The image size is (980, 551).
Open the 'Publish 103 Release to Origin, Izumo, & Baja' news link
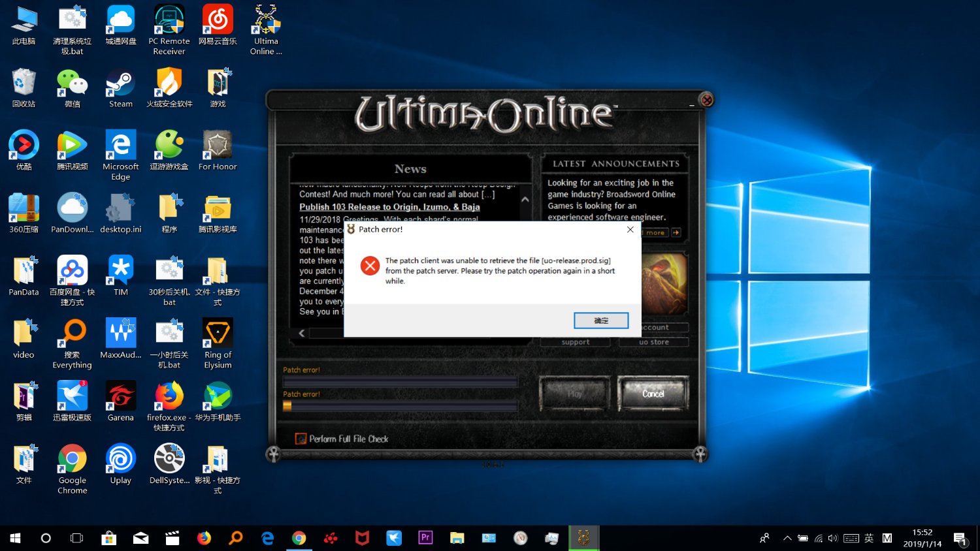pyautogui.click(x=389, y=207)
